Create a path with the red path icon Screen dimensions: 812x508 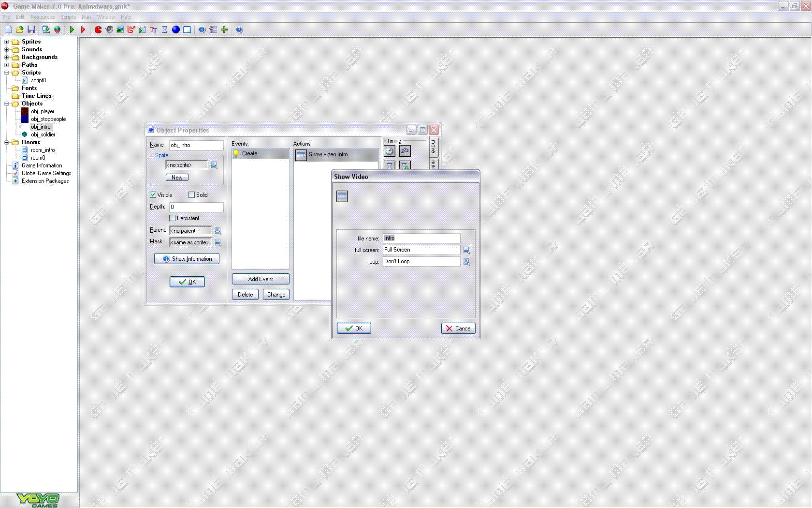(x=131, y=30)
